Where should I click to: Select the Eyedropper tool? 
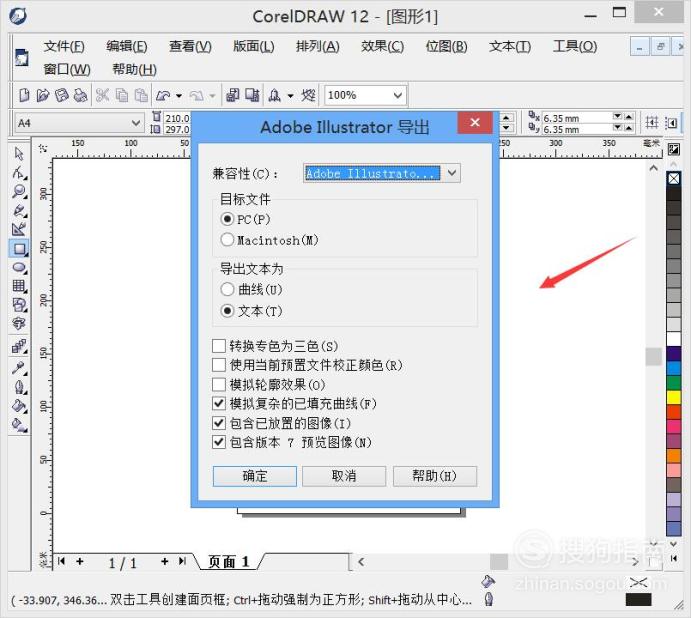(x=19, y=368)
